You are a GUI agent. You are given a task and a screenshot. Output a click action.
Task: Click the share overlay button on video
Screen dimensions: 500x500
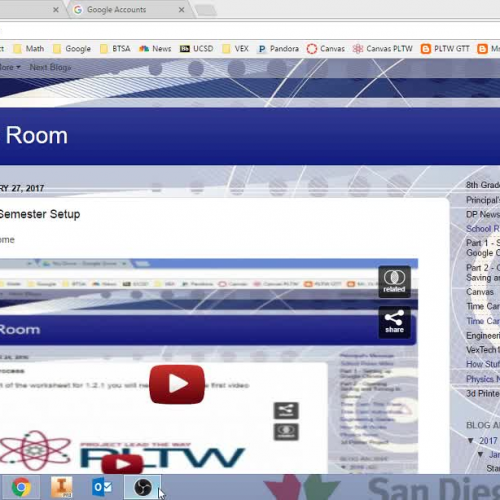coord(394,322)
